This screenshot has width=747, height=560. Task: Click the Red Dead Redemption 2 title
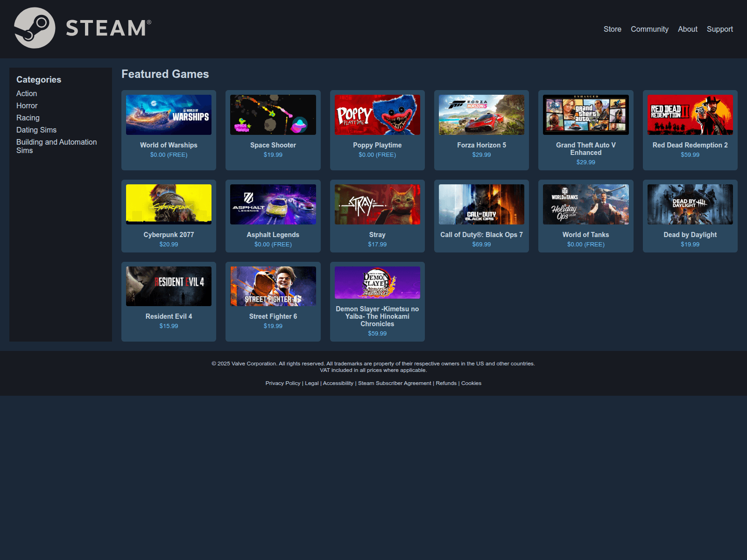point(690,145)
